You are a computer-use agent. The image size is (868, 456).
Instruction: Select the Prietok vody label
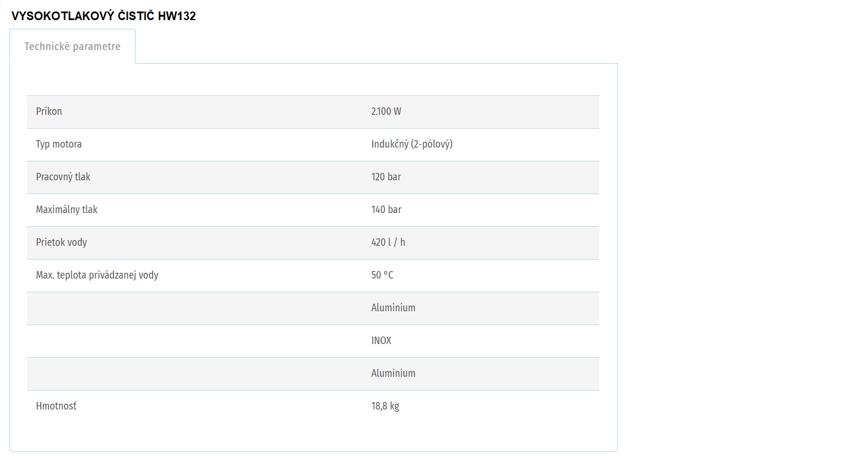point(61,242)
